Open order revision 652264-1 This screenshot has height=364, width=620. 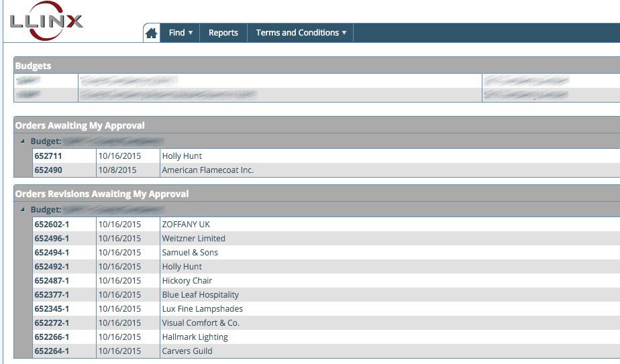pos(52,351)
